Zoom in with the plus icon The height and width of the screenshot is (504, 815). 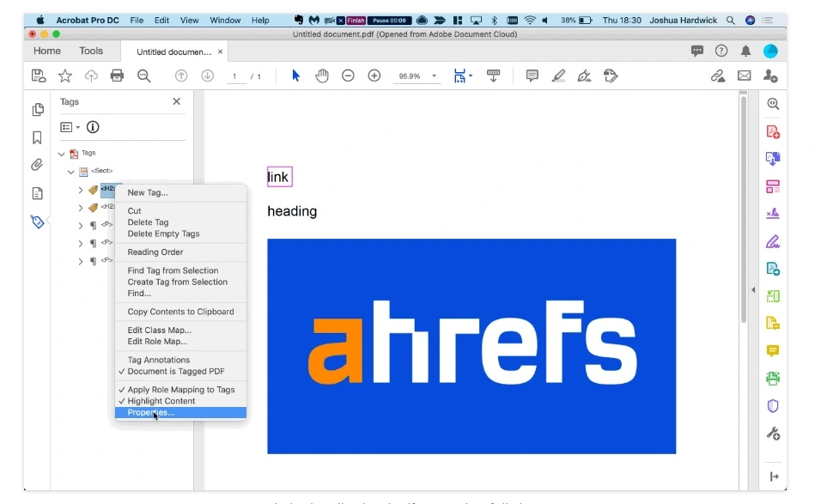click(374, 76)
